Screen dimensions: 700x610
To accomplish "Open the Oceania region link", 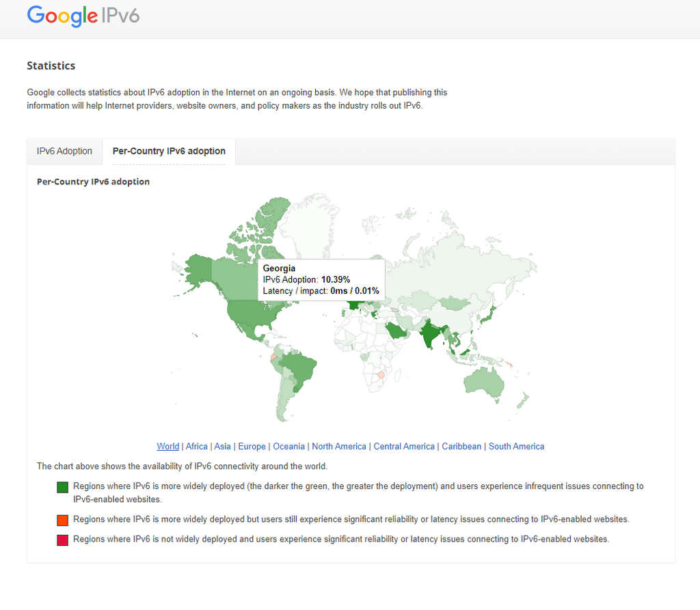I will (289, 446).
